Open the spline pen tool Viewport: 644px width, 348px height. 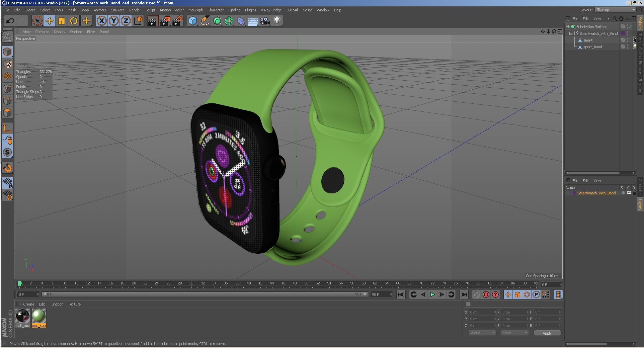coord(205,21)
